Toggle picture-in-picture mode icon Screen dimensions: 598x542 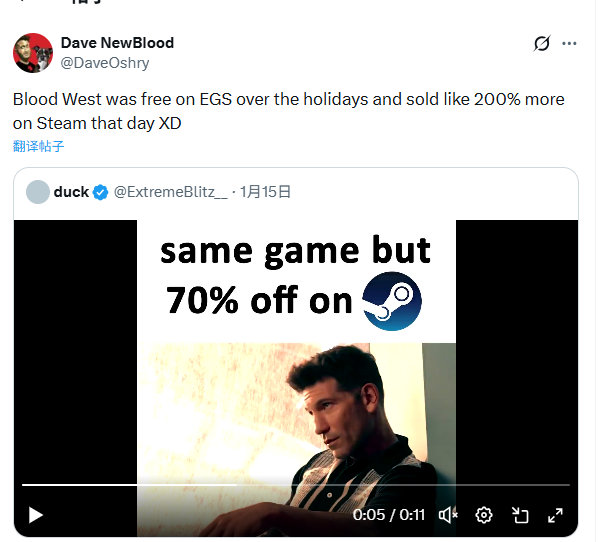tap(520, 515)
